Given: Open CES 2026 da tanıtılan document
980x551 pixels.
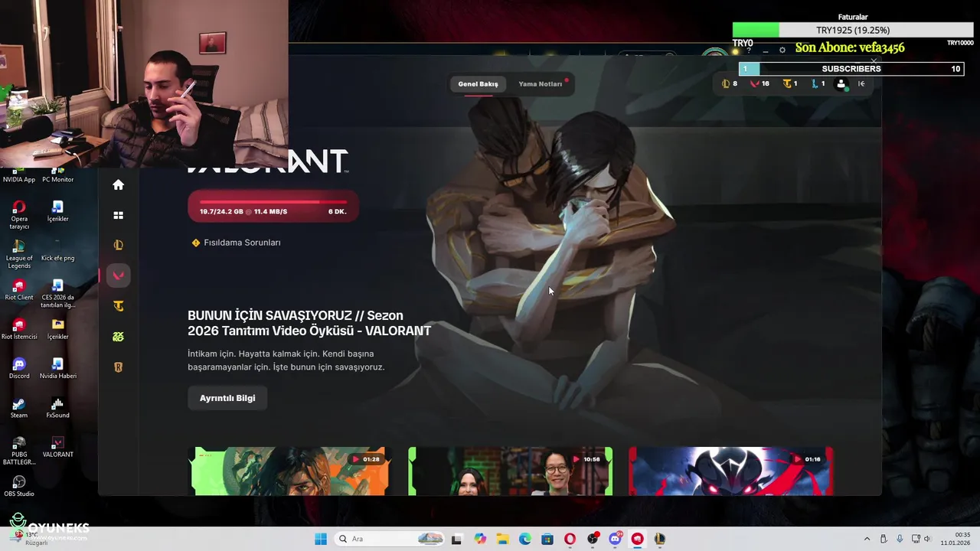Looking at the screenshot, I should (57, 295).
